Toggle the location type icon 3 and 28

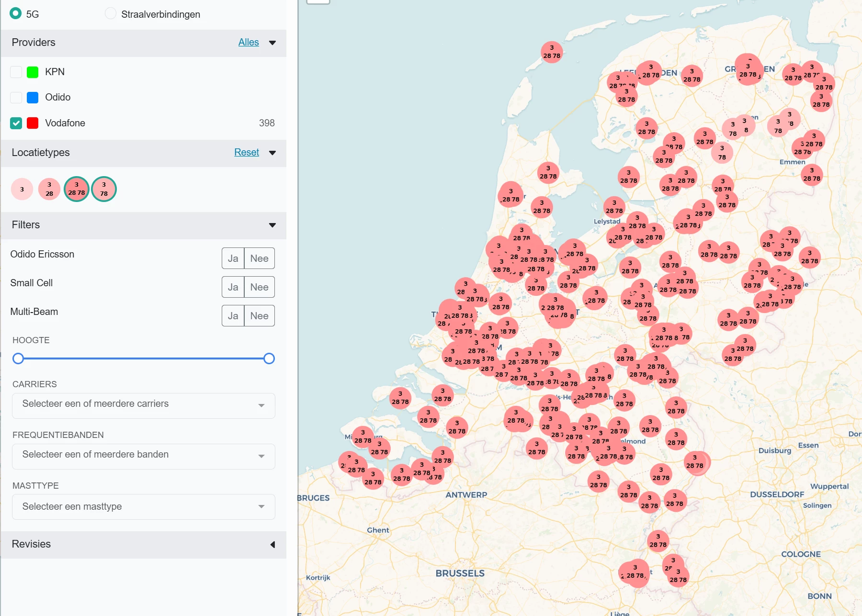point(49,189)
